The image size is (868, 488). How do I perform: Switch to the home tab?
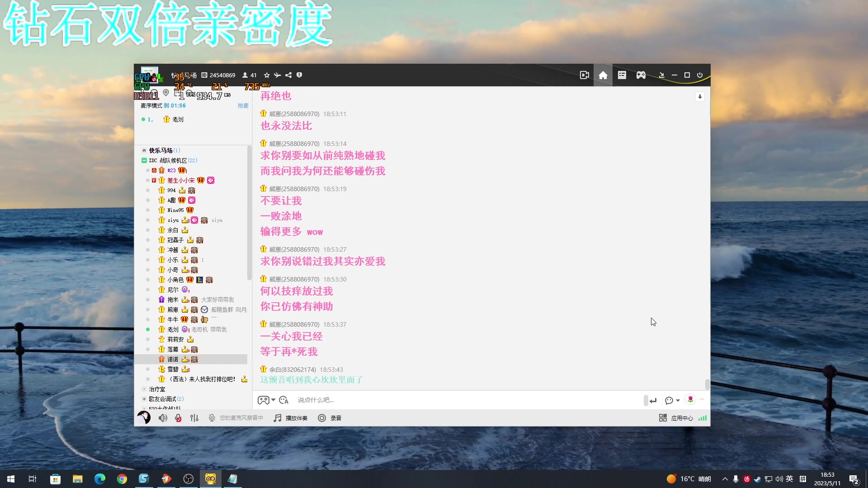tap(603, 75)
